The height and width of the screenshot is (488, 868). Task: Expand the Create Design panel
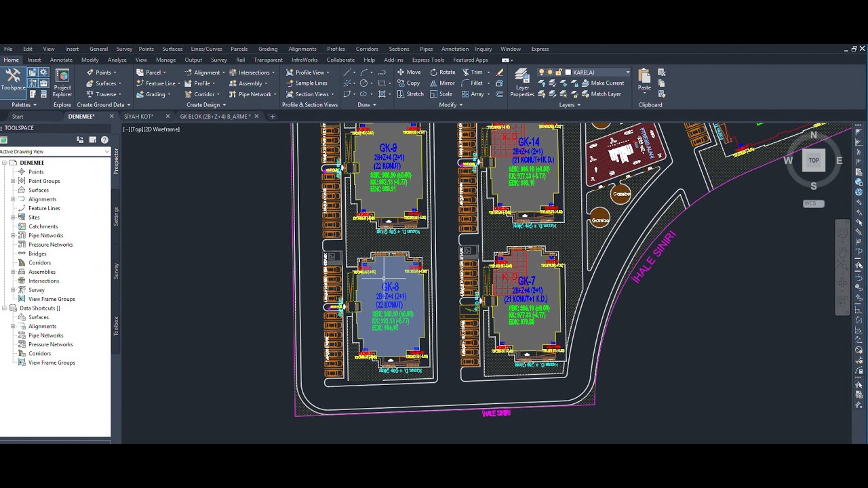(206, 105)
